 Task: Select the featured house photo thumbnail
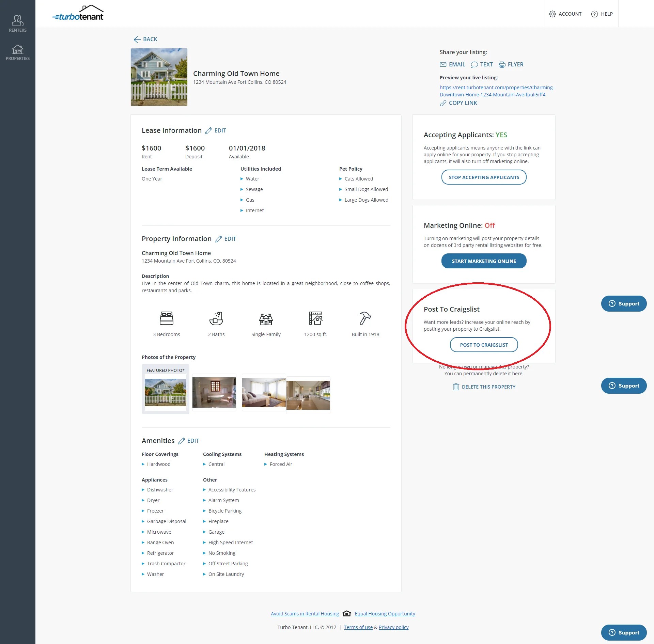(166, 392)
